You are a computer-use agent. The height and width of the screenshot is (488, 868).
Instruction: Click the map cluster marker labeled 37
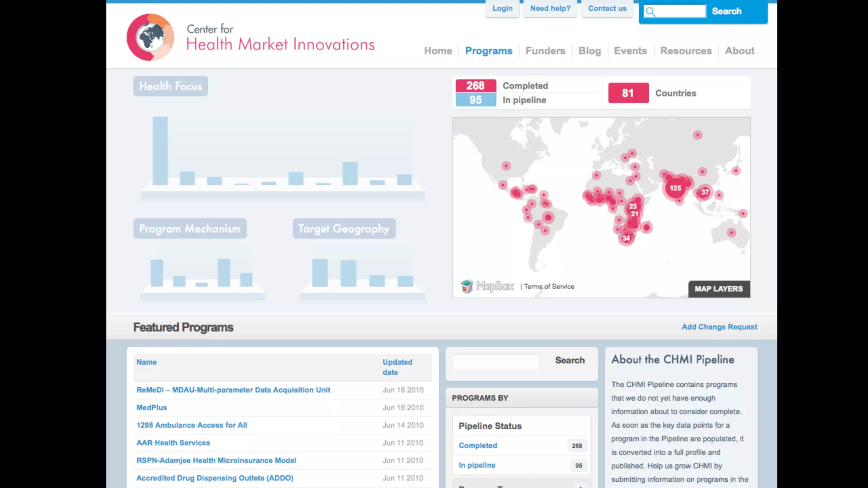[705, 192]
